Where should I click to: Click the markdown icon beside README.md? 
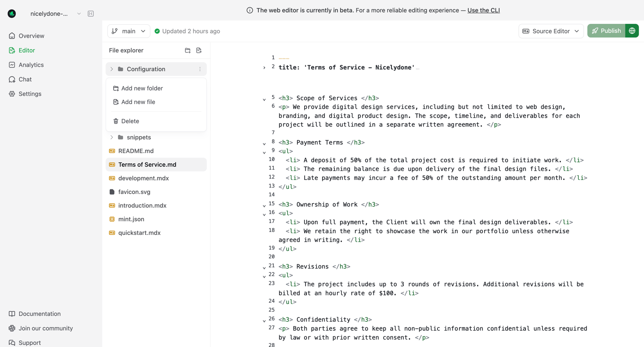click(112, 151)
